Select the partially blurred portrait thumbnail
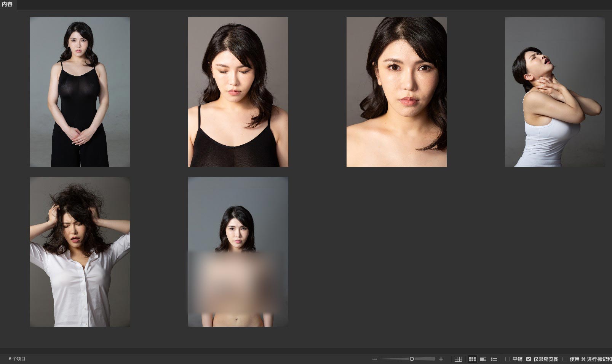This screenshot has width=612, height=364. [238, 251]
